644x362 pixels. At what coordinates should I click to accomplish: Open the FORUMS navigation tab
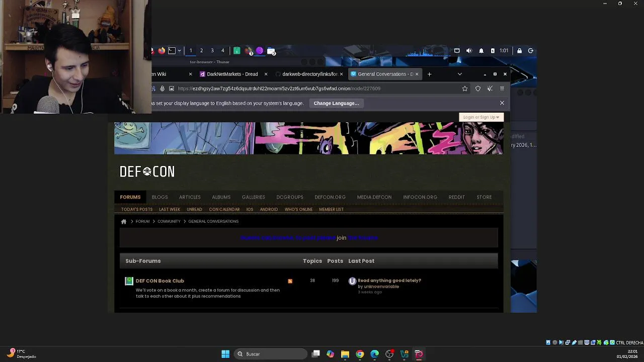(x=130, y=197)
